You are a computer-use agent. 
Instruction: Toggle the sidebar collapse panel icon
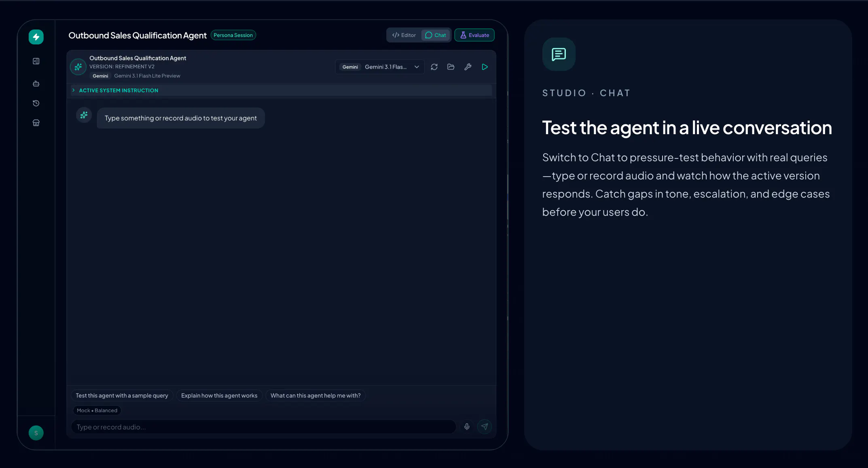36,61
